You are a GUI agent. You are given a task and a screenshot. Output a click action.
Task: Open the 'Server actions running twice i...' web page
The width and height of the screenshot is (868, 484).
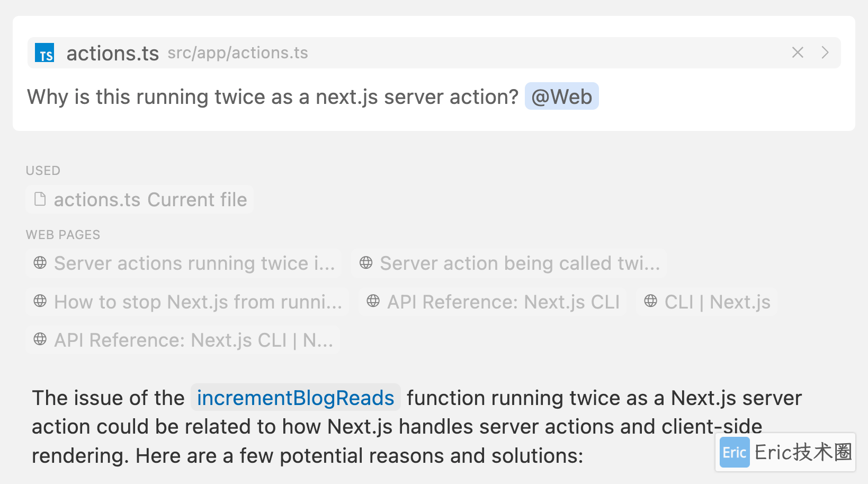tap(184, 263)
